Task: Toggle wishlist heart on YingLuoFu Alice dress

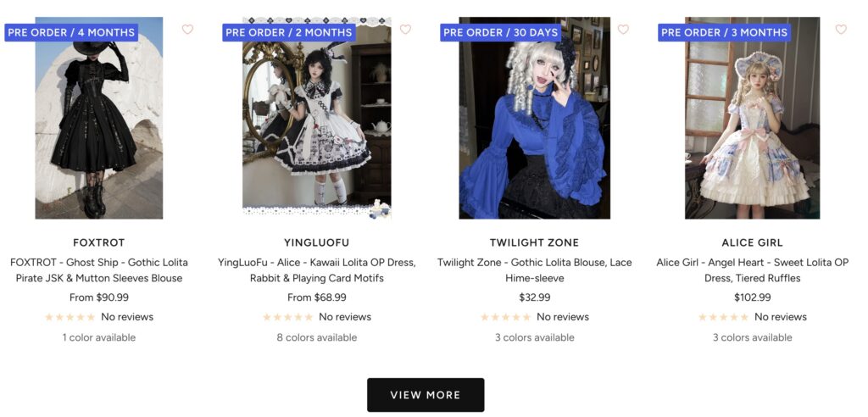Action: (x=405, y=30)
